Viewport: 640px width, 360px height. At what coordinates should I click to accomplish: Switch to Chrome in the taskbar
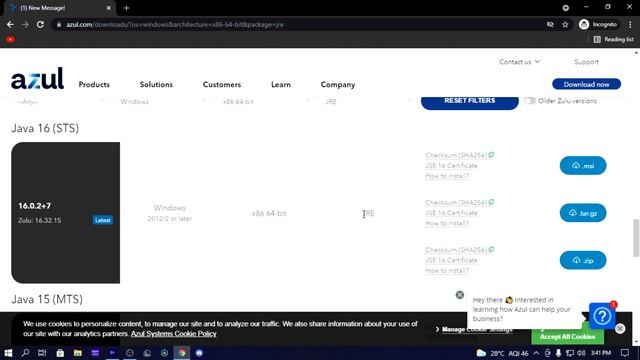[x=182, y=353]
